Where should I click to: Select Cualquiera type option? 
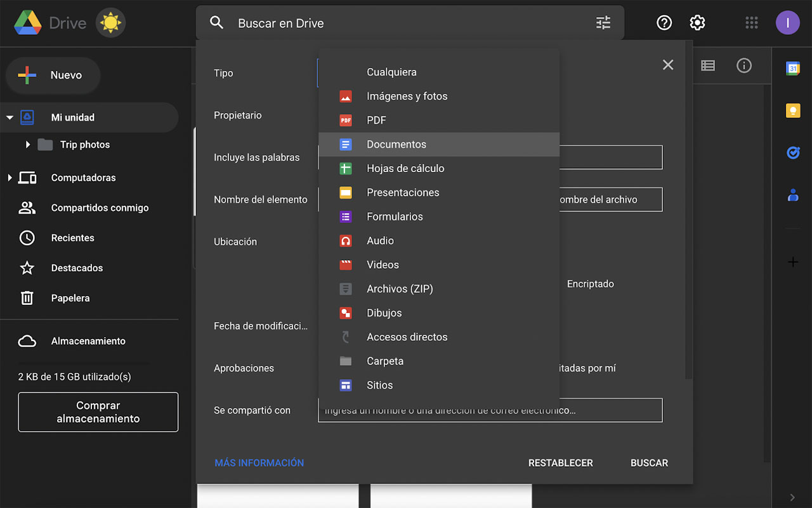(x=439, y=72)
